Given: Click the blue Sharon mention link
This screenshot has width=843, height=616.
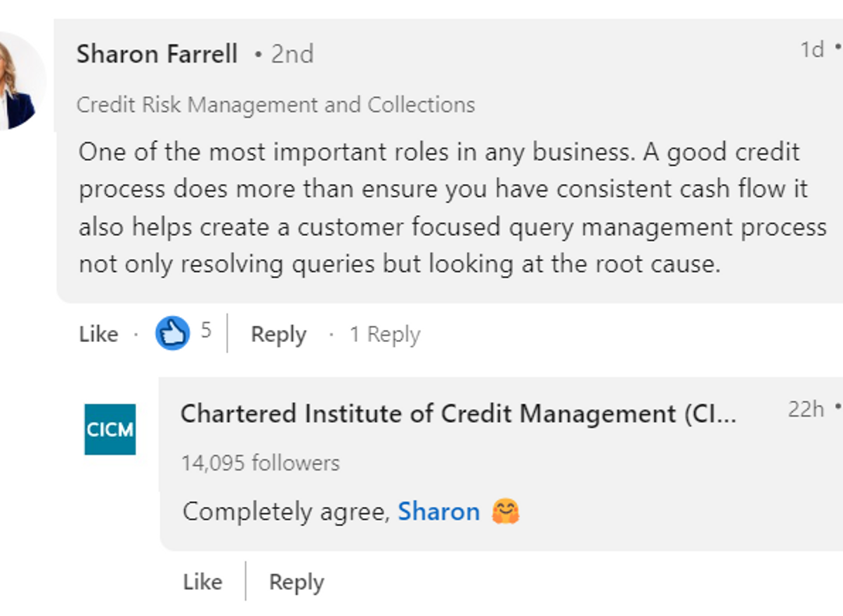Looking at the screenshot, I should pos(438,511).
